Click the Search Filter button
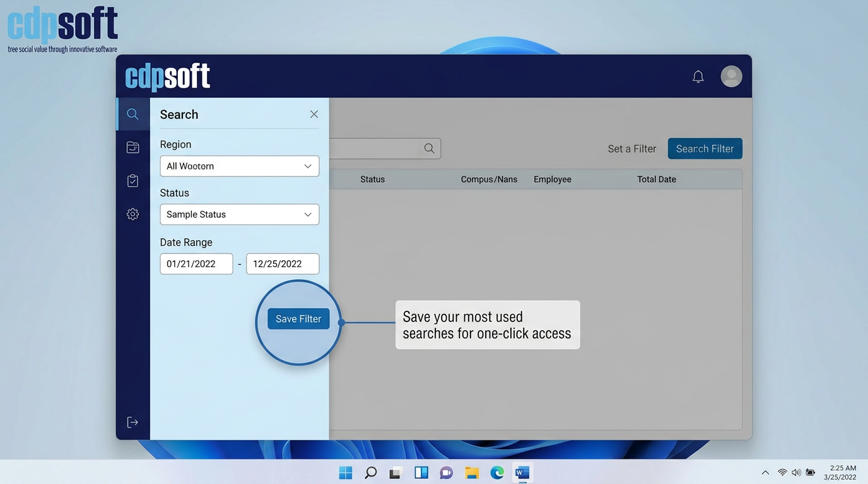This screenshot has height=484, width=868. coord(705,149)
